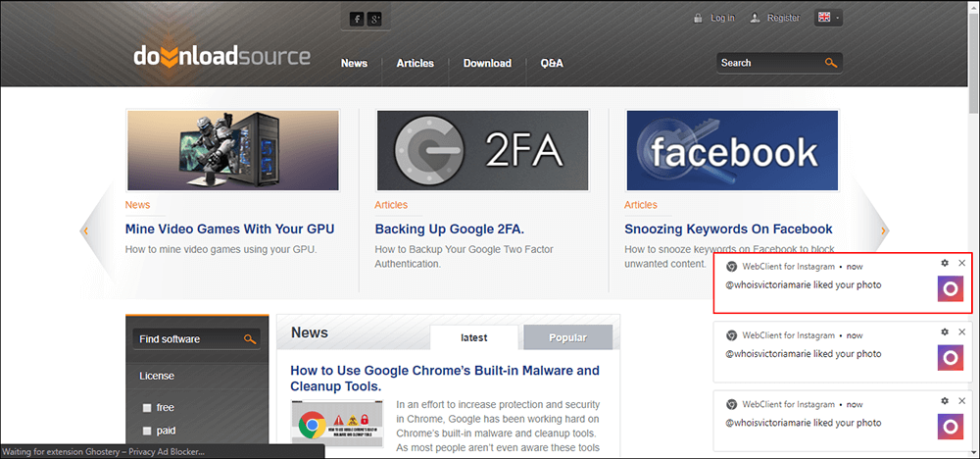The image size is (980, 459).
Task: Open the Articles menu item
Action: click(415, 63)
